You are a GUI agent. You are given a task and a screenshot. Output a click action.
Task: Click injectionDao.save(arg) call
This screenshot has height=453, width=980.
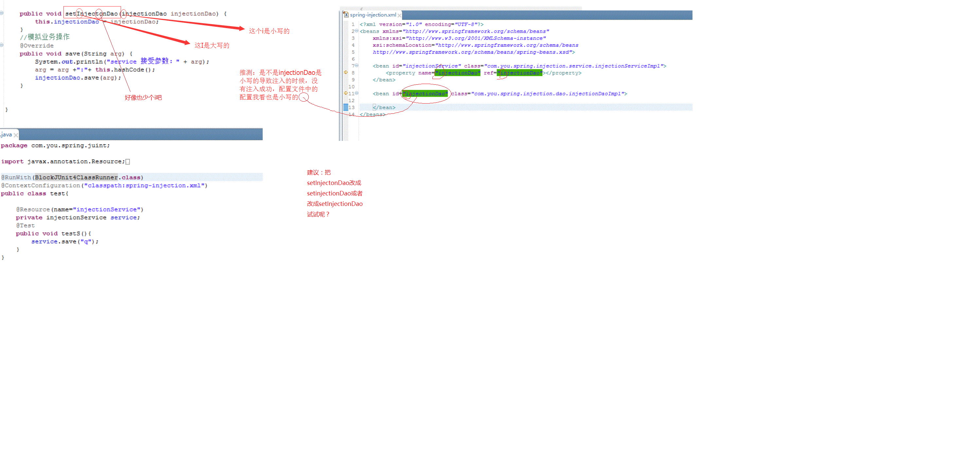78,77
